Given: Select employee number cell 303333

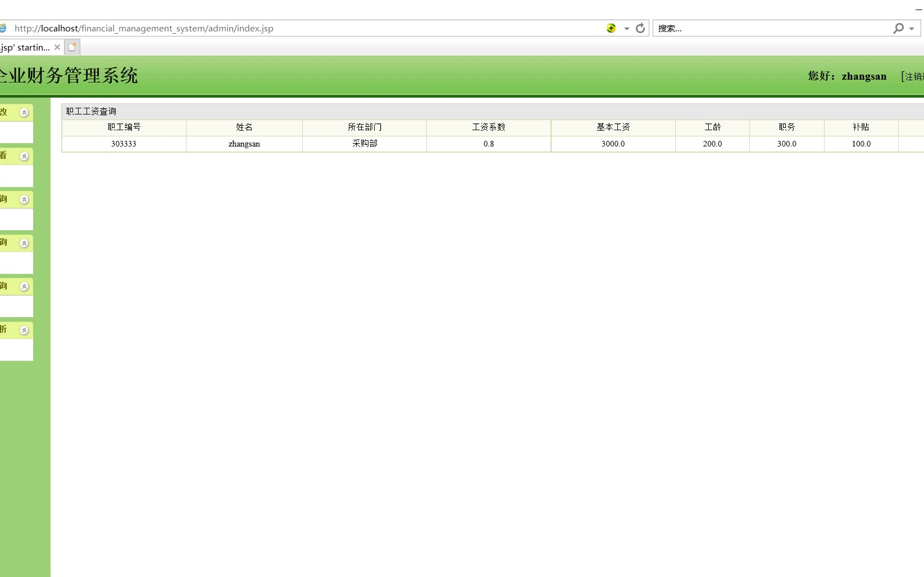Looking at the screenshot, I should coord(124,144).
